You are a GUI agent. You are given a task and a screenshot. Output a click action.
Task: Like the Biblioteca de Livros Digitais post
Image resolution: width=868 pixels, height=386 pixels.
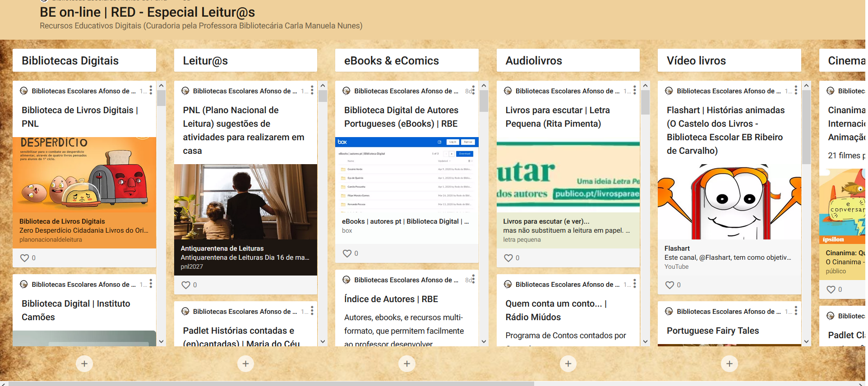click(24, 258)
